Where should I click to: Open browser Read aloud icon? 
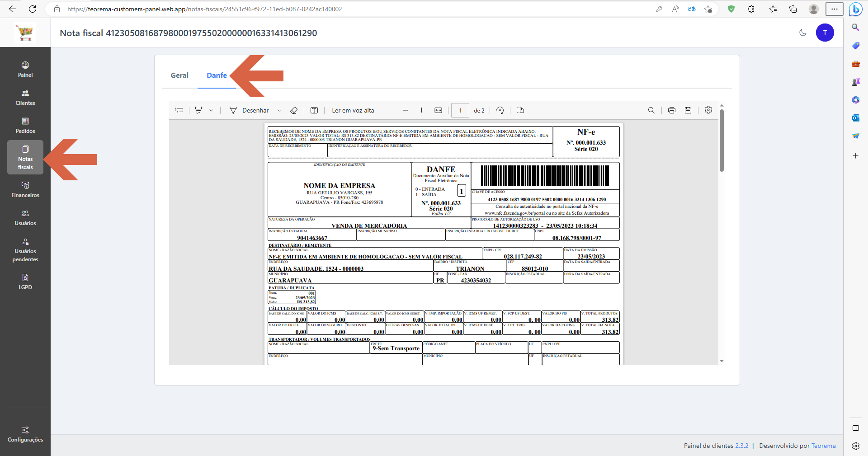click(x=675, y=9)
